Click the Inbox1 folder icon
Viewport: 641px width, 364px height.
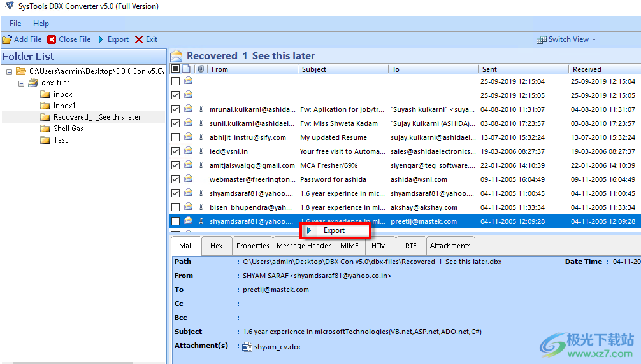tap(45, 106)
